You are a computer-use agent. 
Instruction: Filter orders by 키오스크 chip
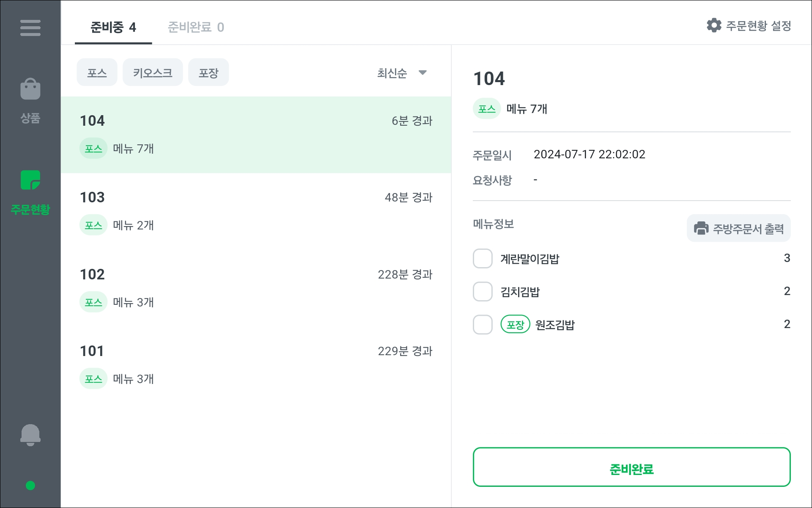[152, 73]
